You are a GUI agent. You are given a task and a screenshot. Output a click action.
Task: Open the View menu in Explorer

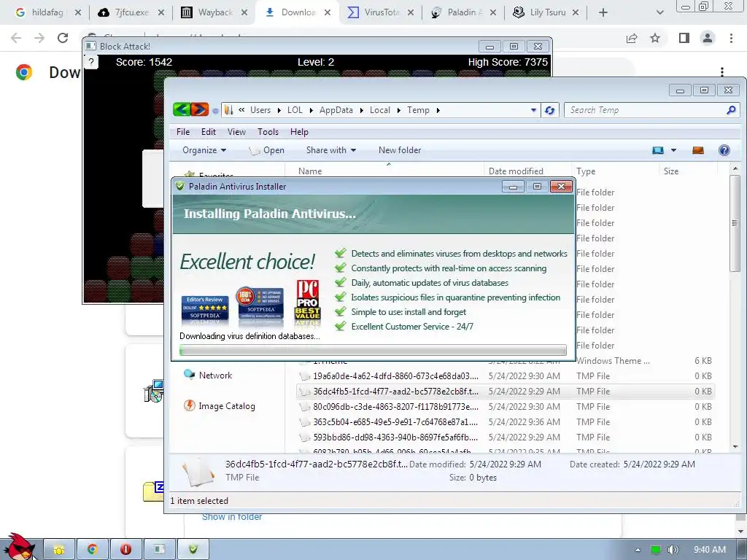pyautogui.click(x=236, y=132)
